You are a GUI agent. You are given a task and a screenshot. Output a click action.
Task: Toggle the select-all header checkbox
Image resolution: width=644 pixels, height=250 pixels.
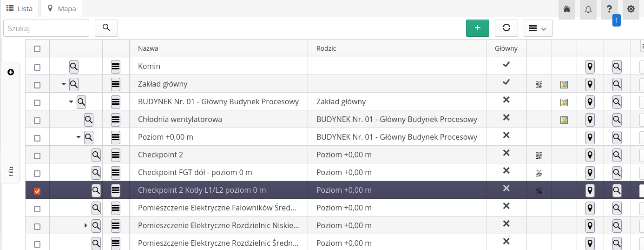click(x=37, y=49)
